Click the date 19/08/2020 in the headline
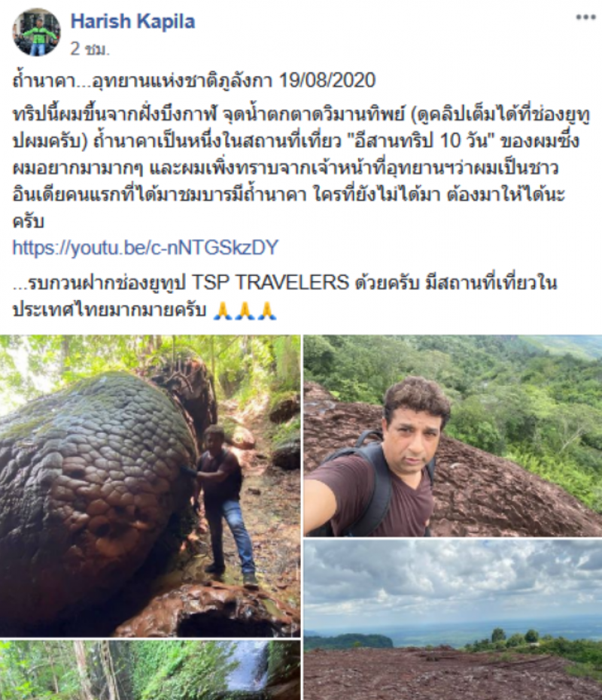Screen dimensions: 602x700 (x=327, y=80)
